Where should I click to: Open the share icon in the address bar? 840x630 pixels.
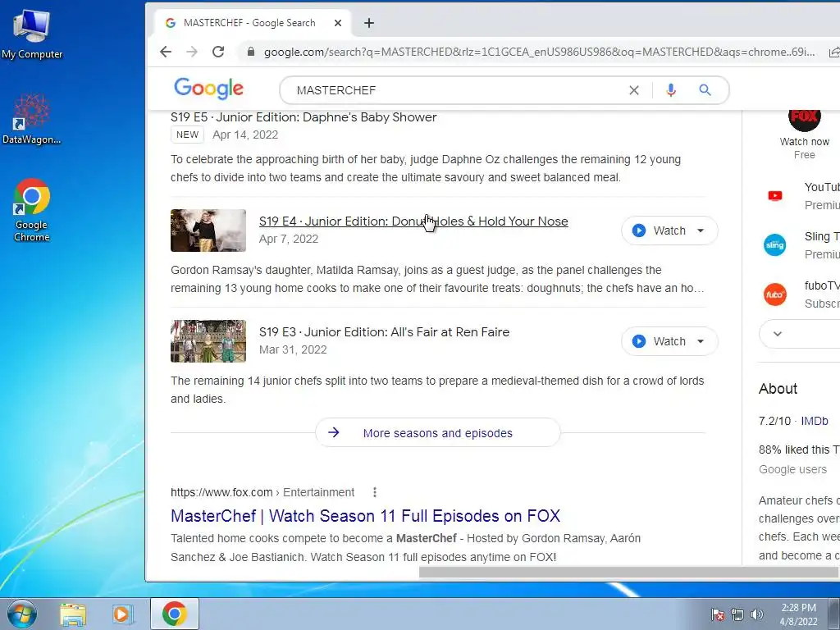pos(833,52)
